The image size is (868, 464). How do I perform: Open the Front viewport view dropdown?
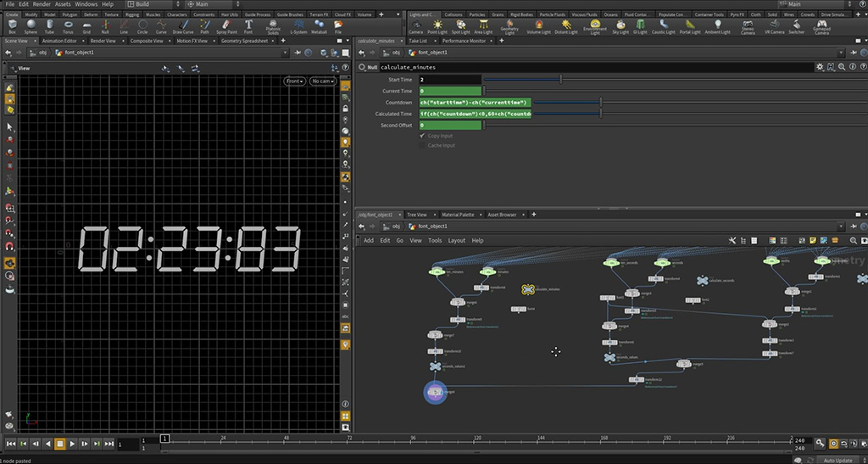(294, 81)
